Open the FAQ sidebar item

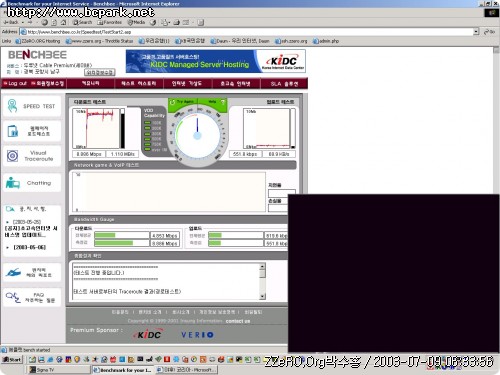32,297
